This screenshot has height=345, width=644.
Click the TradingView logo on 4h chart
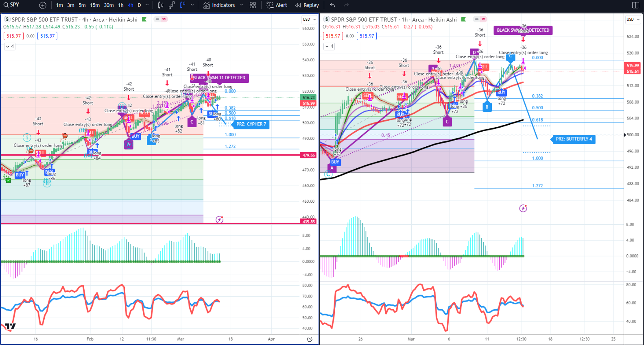pyautogui.click(x=10, y=326)
